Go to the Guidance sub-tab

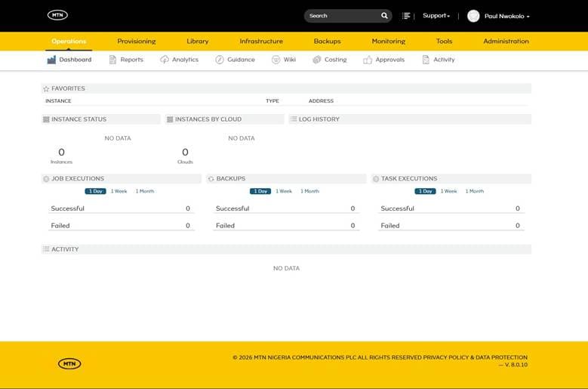pyautogui.click(x=236, y=60)
